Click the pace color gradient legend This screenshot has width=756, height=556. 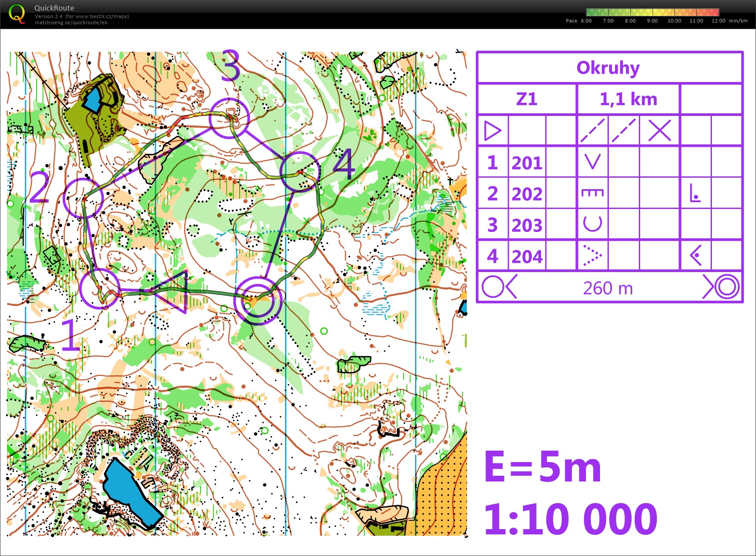coord(652,12)
